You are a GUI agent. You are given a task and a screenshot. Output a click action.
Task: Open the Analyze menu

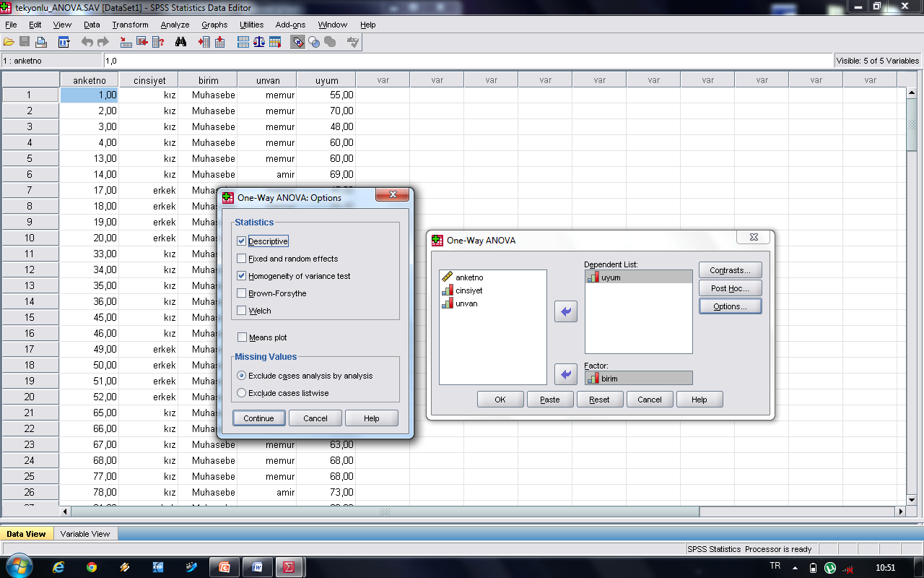click(x=175, y=25)
